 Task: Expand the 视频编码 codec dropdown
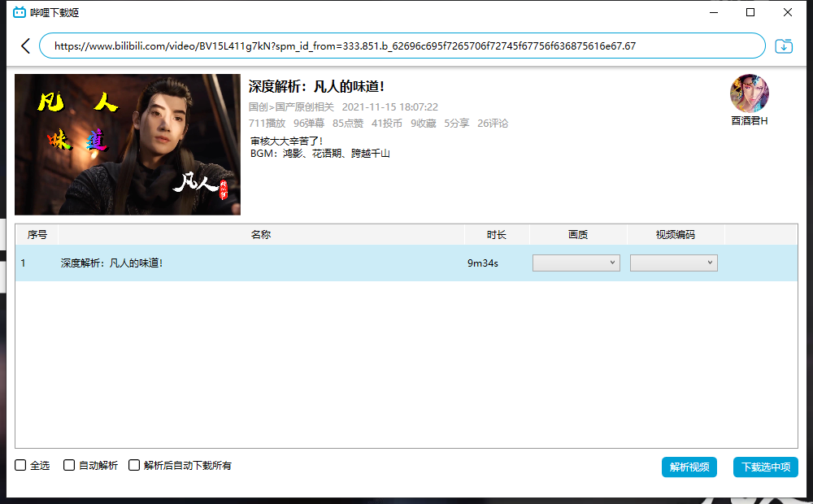[674, 263]
